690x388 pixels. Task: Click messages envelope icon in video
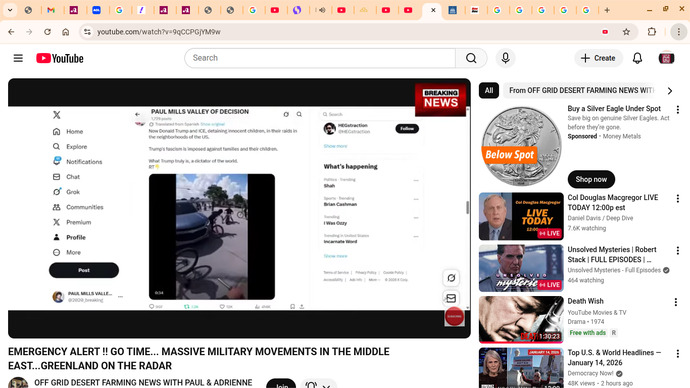point(451,298)
